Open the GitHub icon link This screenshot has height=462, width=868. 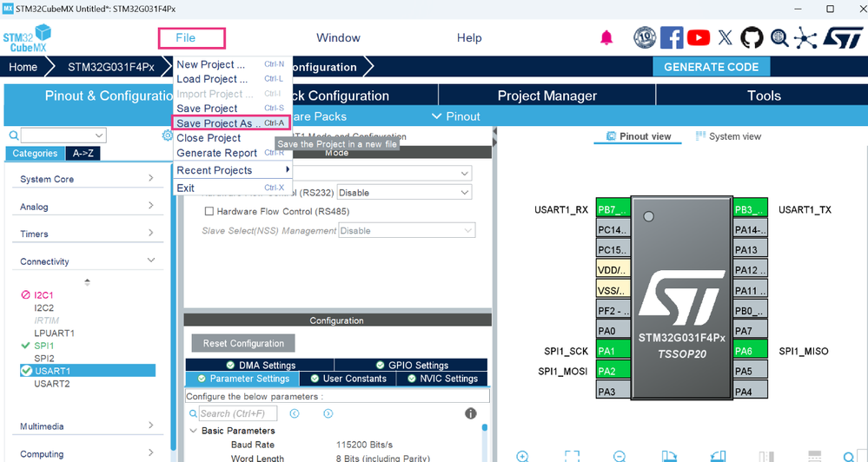tap(752, 37)
